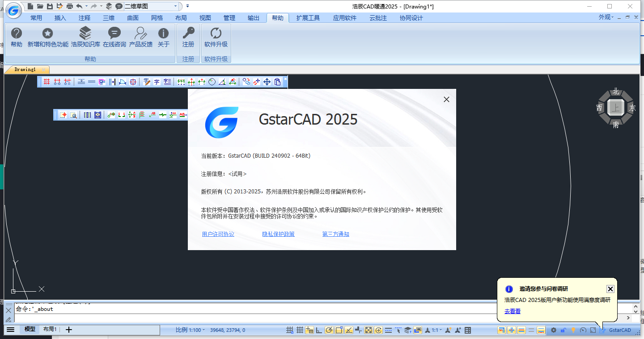Image resolution: width=644 pixels, height=339 pixels.
Task: Open the quick access toolbar customize arrow
Action: pyautogui.click(x=187, y=6)
